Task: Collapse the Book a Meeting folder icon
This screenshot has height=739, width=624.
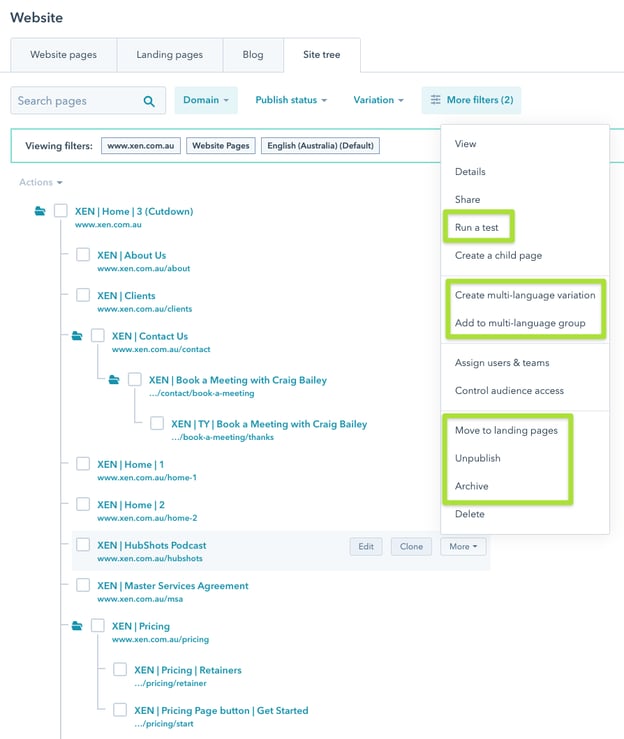Action: pyautogui.click(x=114, y=380)
